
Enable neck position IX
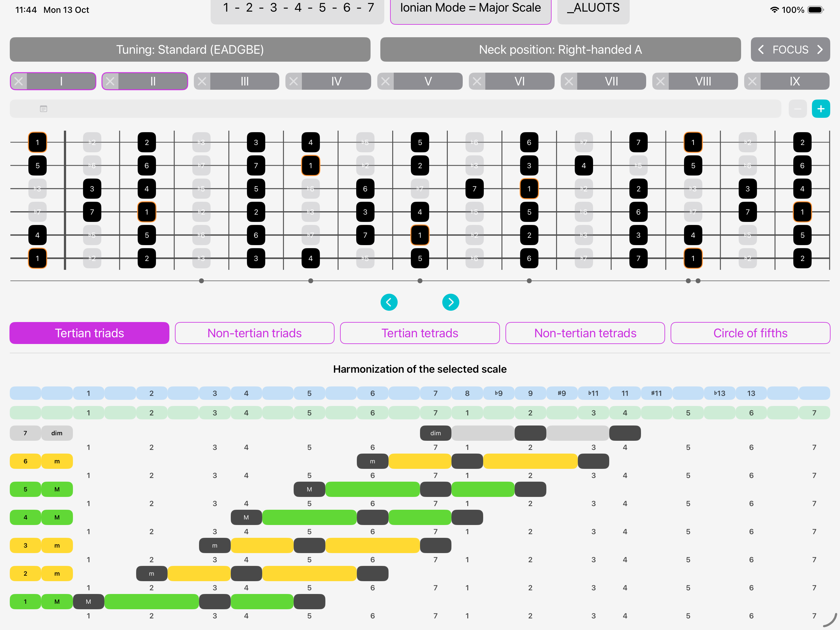(795, 81)
